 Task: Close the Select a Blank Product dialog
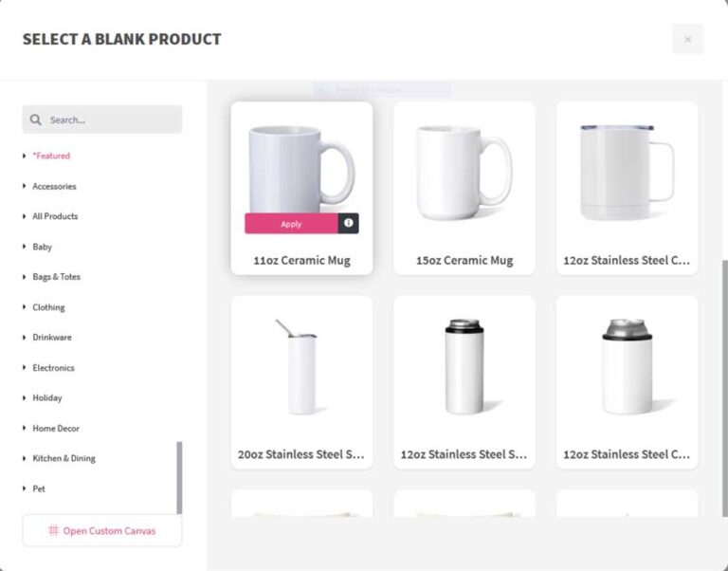[x=687, y=39]
